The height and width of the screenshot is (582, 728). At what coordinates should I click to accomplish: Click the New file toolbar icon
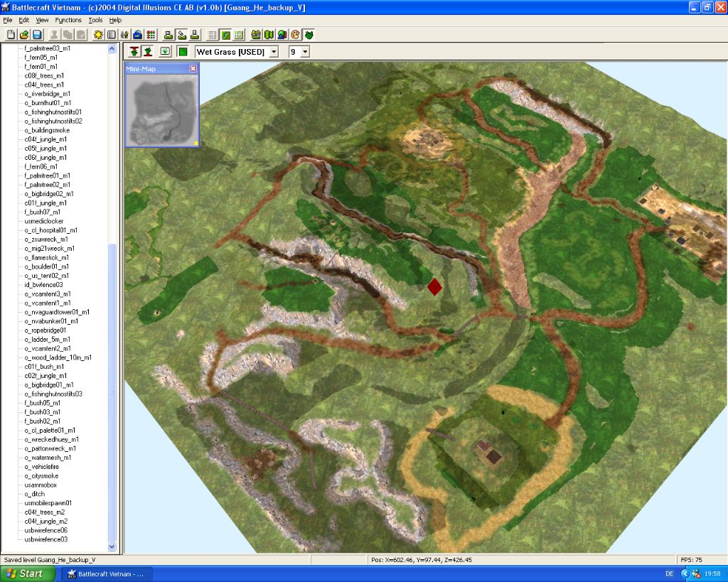click(x=11, y=35)
